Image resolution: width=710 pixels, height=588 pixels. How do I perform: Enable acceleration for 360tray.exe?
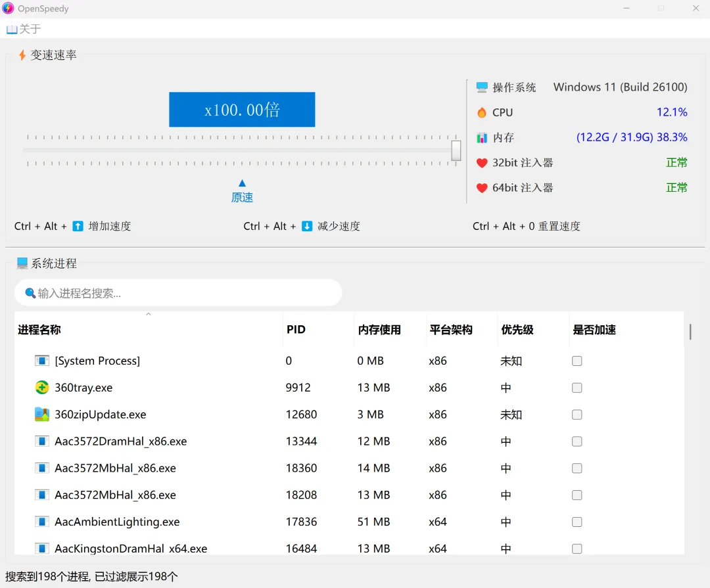click(x=577, y=388)
